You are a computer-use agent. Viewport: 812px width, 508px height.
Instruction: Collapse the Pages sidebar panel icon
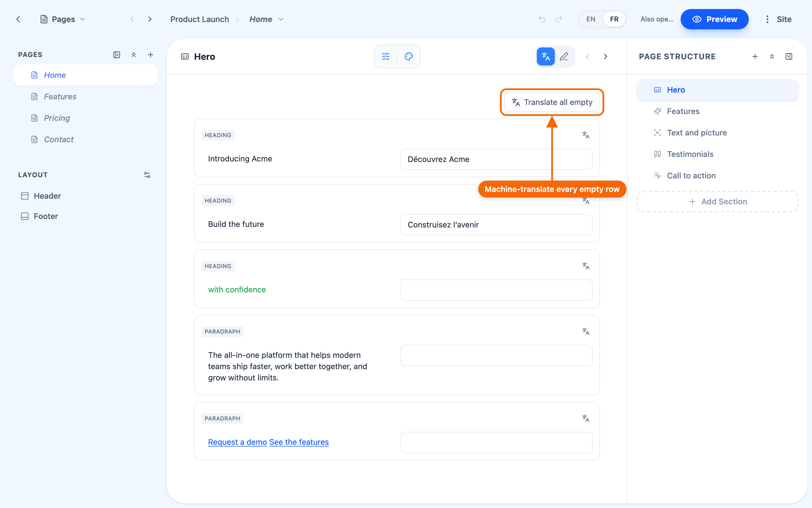(x=116, y=55)
